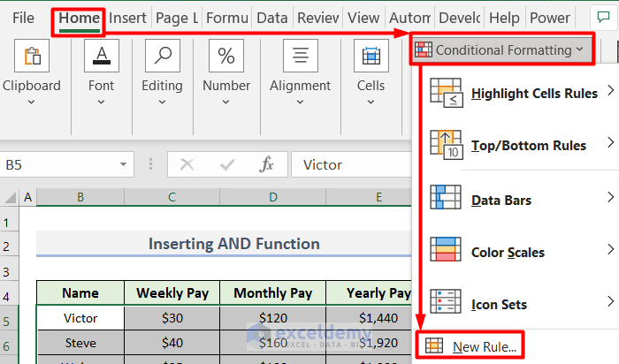The image size is (619, 364).
Task: Click the Conditional Formatting grid icon
Action: (424, 50)
